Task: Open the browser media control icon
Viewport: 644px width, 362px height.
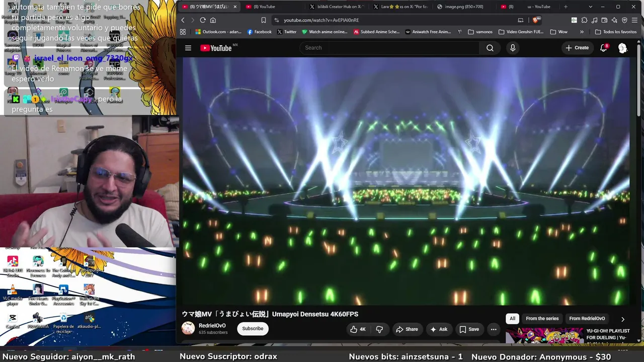Action: (595, 20)
